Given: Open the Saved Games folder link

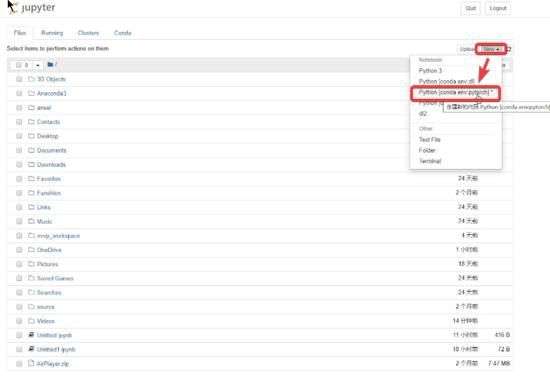Looking at the screenshot, I should tap(55, 278).
